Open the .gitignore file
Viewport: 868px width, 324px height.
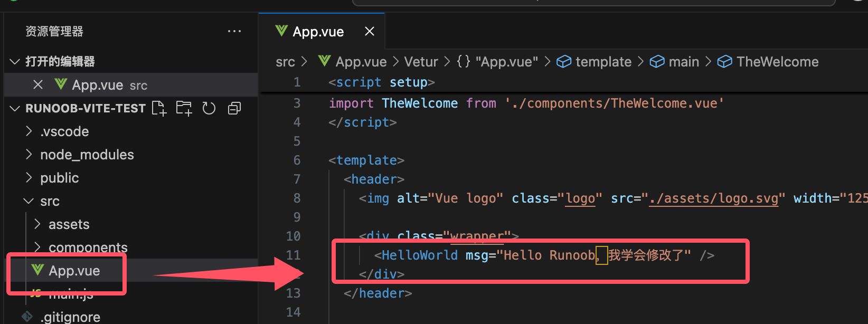point(70,317)
